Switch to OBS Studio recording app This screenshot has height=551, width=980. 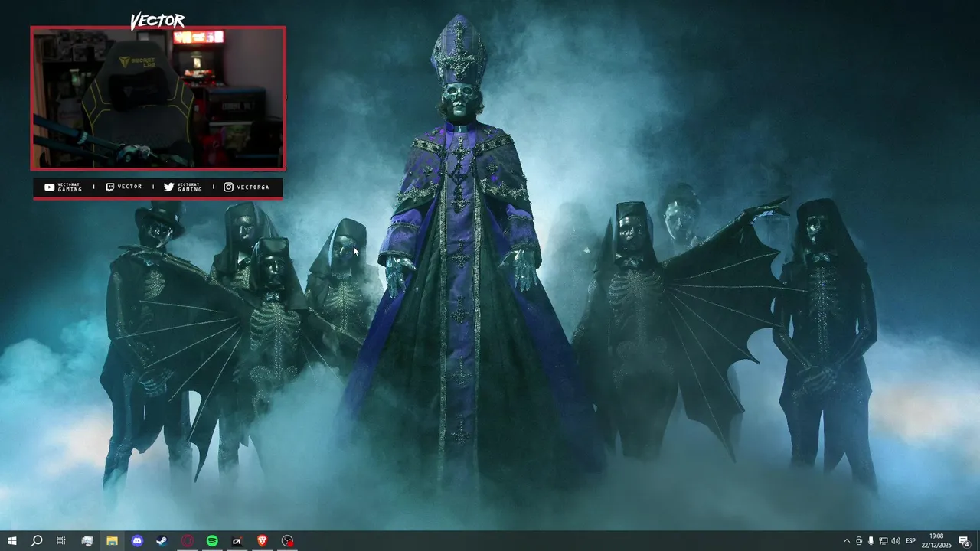point(287,541)
